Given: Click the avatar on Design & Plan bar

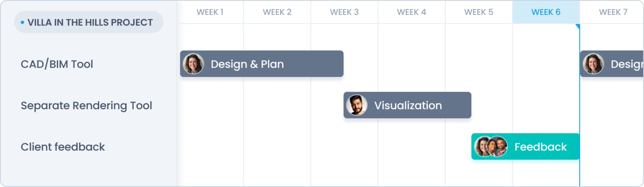Looking at the screenshot, I should pos(193,64).
